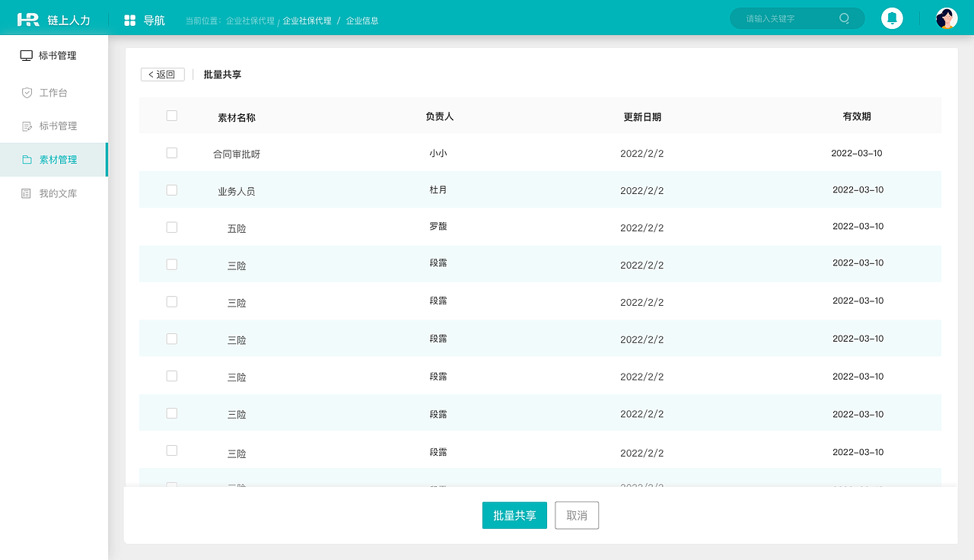The height and width of the screenshot is (560, 974).
Task: Select 素材管理 in the sidebar
Action: point(53,160)
